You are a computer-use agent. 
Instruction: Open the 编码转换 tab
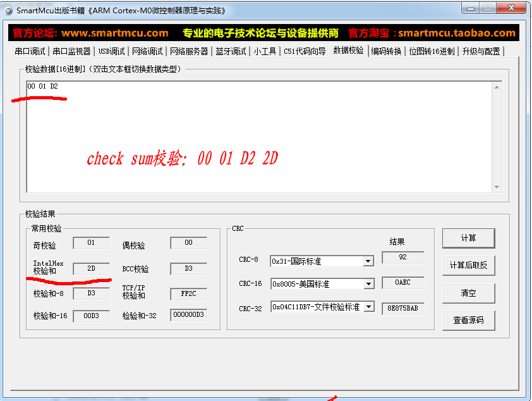[387, 51]
